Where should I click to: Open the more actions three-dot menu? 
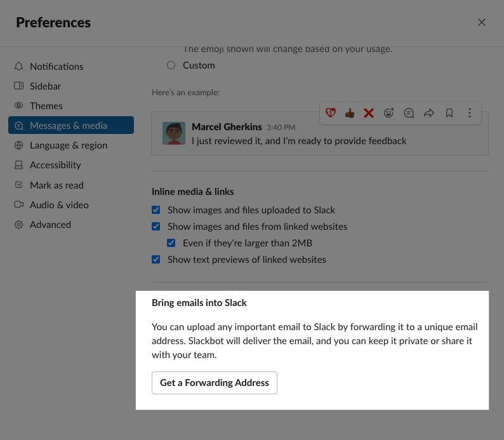[x=470, y=113]
